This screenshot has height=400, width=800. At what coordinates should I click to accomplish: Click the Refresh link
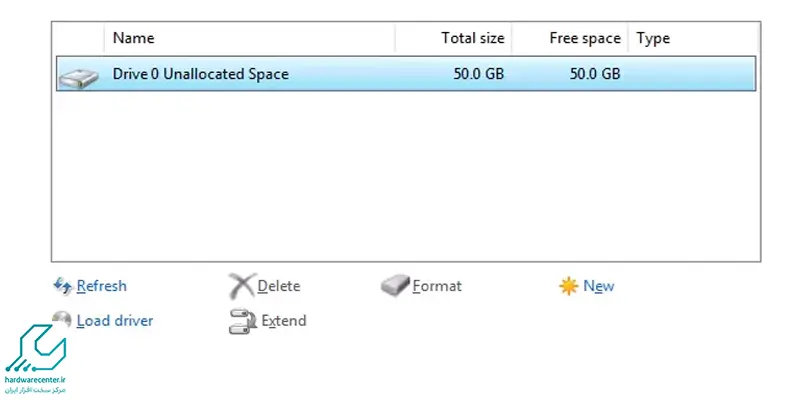[102, 286]
